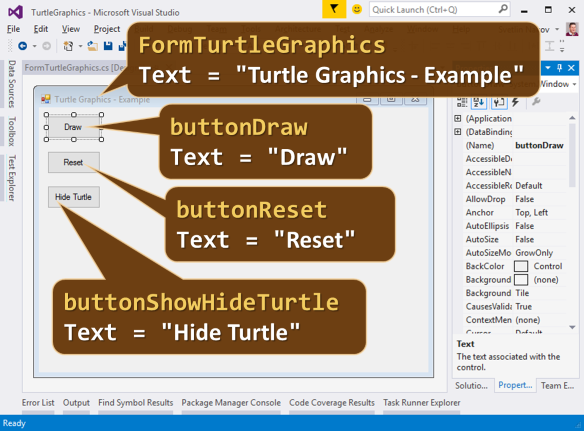Open the Output window tab
This screenshot has width=584, height=431.
click(76, 403)
